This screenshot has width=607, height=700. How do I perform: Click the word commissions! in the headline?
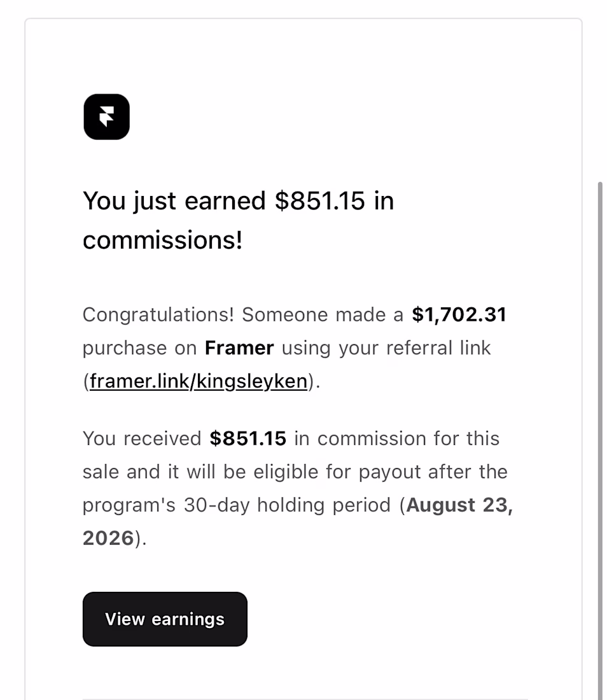(162, 240)
